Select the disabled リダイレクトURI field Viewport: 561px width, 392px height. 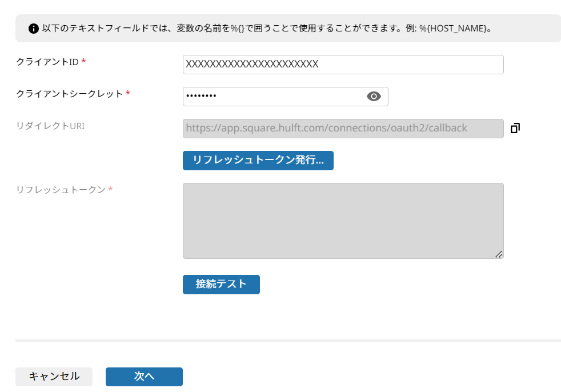click(343, 129)
